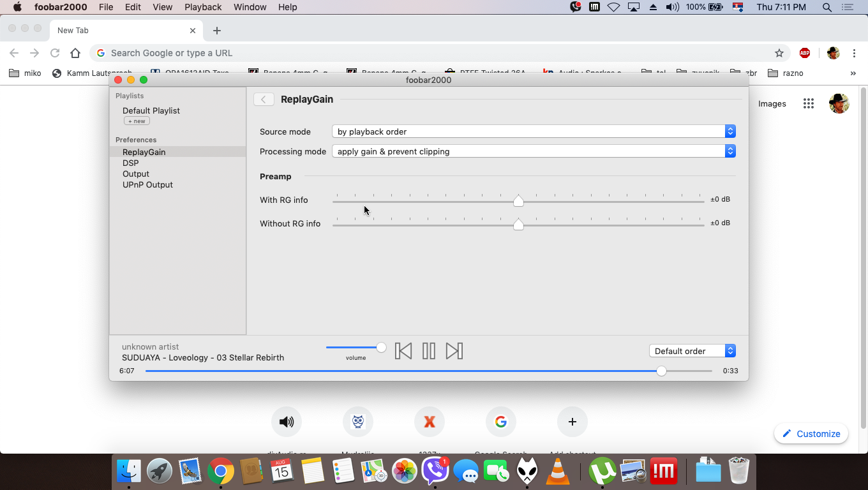Go back using the ReplayGain back chevron
Screen dimensions: 868x490
tap(264, 99)
